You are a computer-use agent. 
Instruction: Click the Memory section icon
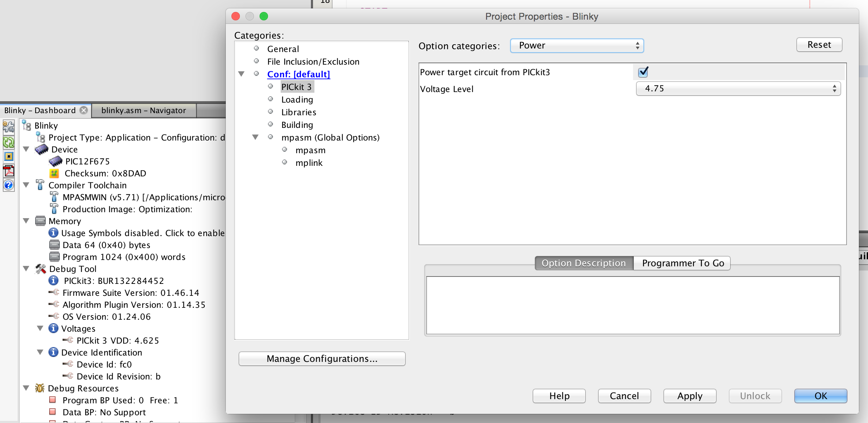[x=42, y=221]
